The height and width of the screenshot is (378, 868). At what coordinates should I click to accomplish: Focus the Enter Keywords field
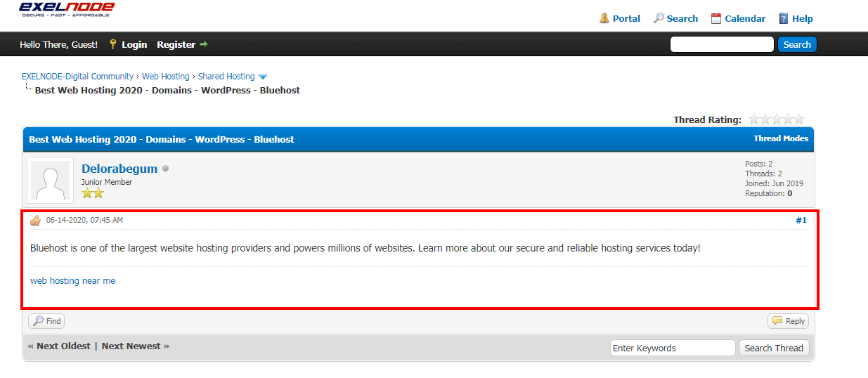673,348
